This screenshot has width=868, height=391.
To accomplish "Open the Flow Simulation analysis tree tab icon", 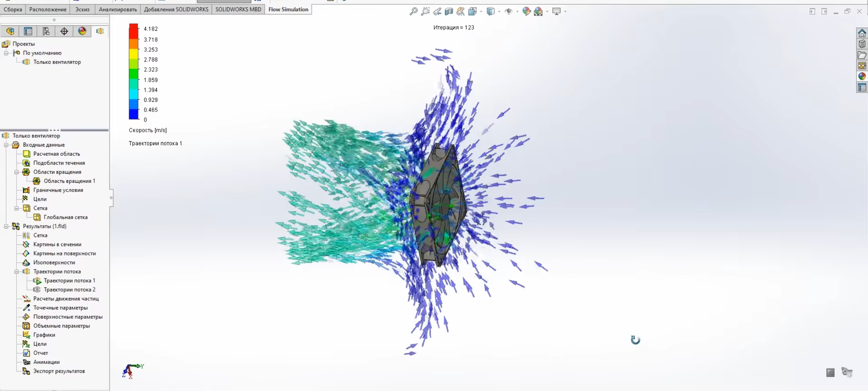I will (100, 31).
